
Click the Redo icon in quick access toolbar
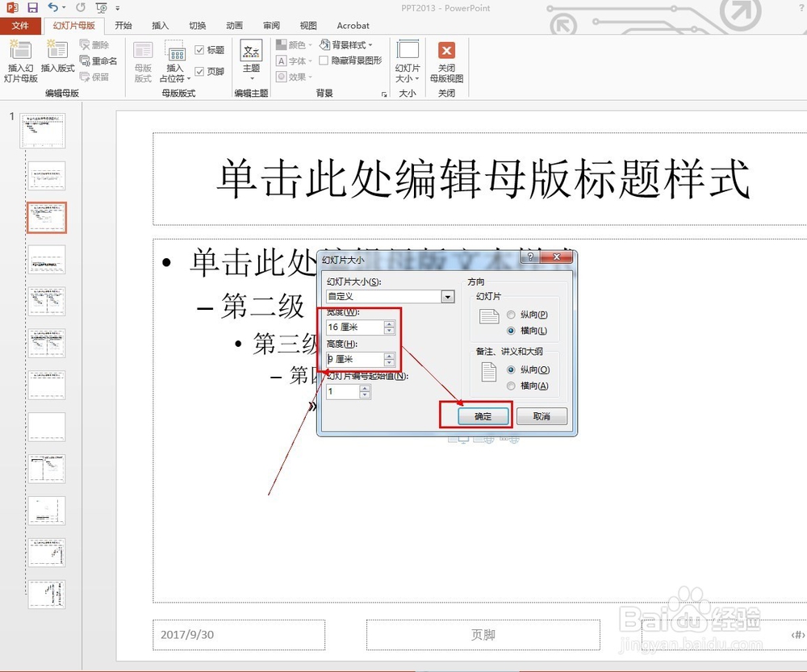point(81,8)
